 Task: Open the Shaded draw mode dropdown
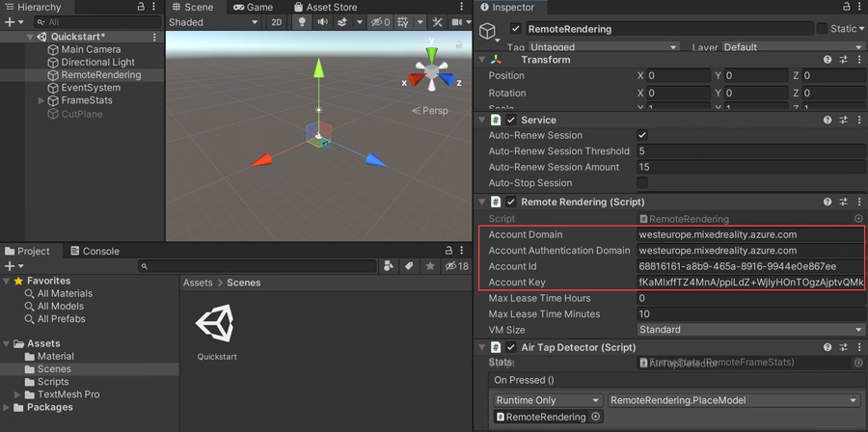pyautogui.click(x=213, y=22)
